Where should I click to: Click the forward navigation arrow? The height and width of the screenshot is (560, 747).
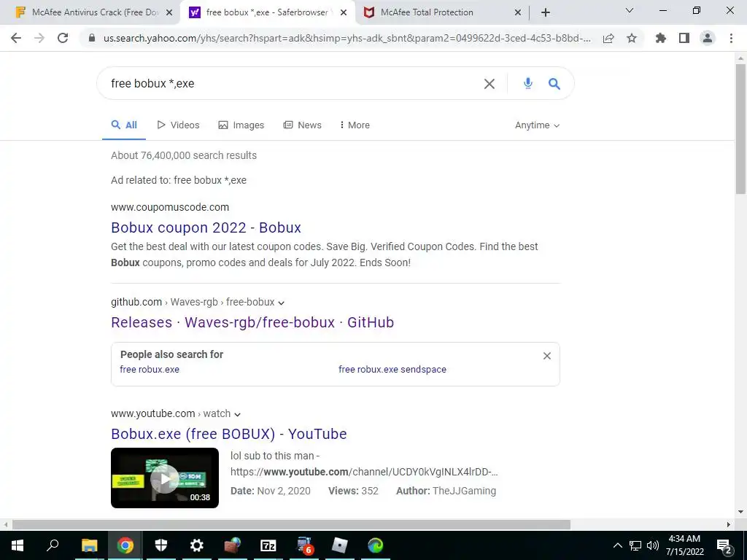pyautogui.click(x=39, y=38)
